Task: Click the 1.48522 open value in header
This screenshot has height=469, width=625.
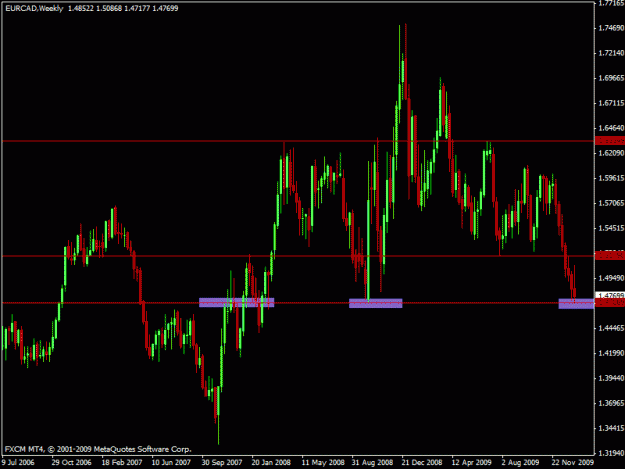Action: (81, 8)
